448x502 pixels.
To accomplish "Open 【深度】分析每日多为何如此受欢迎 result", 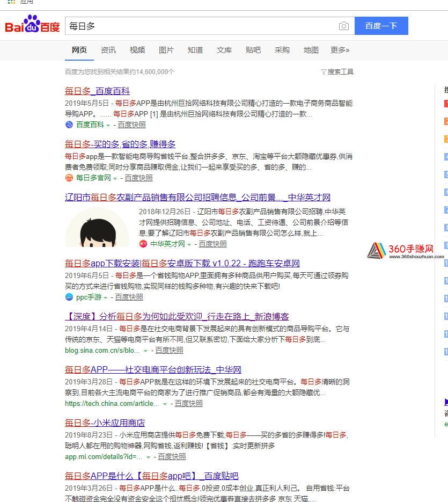I will (177, 317).
